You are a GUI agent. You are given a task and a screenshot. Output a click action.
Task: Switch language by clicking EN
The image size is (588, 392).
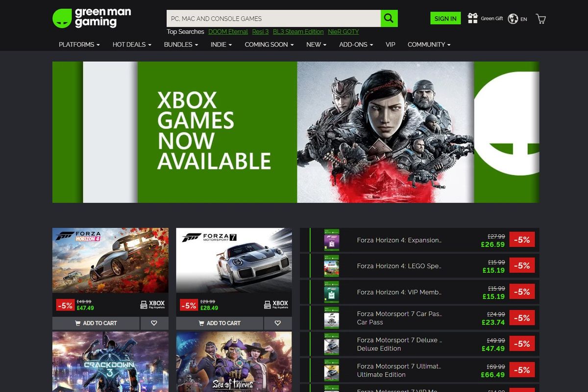tap(524, 19)
